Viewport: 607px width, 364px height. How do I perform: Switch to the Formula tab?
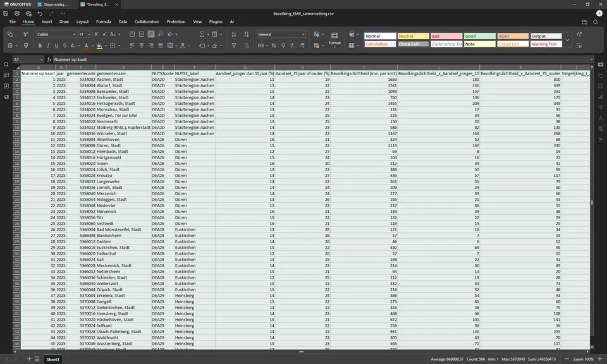pos(103,22)
